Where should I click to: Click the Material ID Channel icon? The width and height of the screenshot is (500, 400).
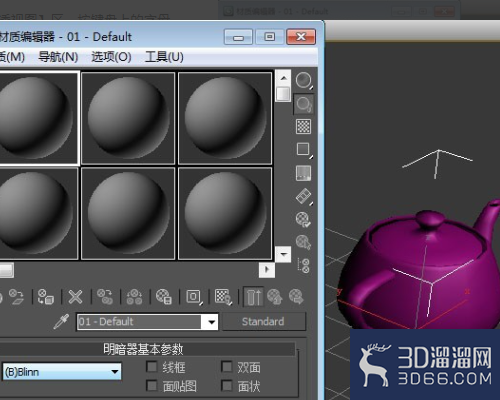(194, 297)
